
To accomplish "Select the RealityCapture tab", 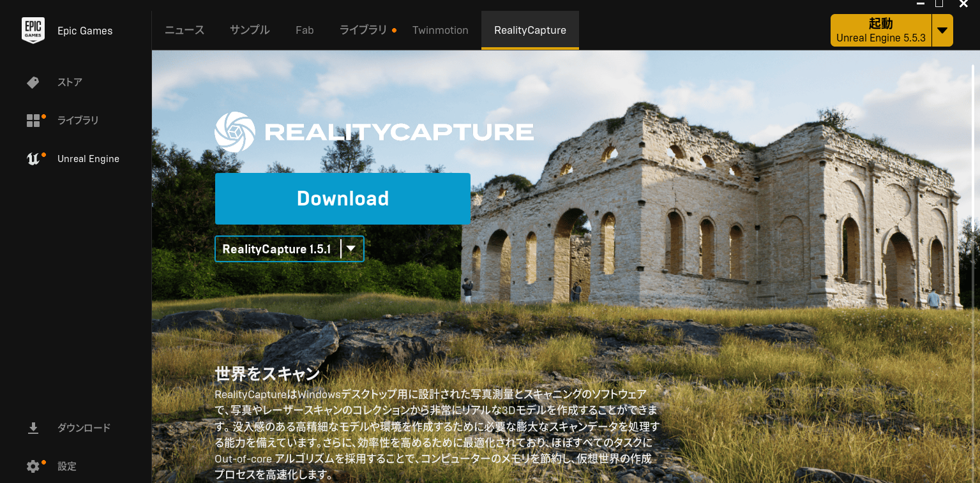I will tap(530, 30).
